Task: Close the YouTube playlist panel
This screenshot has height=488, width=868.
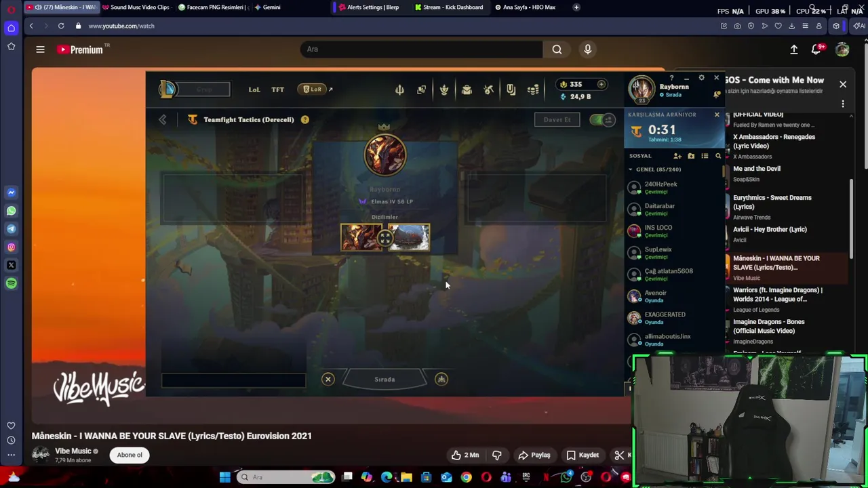Action: tap(843, 85)
